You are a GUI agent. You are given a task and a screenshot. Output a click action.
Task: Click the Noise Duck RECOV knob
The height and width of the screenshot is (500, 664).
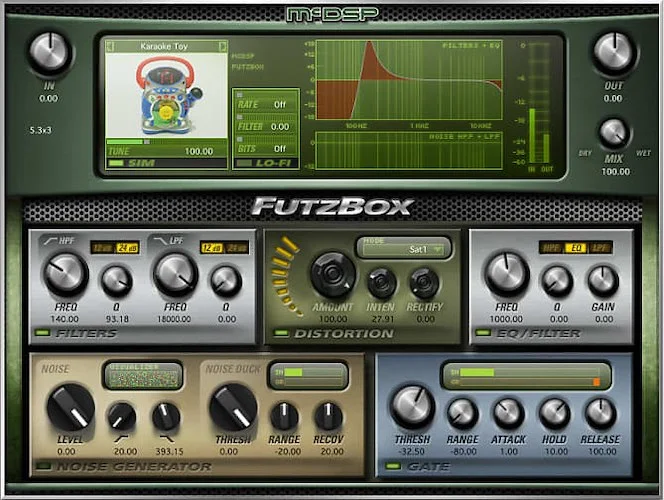point(328,416)
